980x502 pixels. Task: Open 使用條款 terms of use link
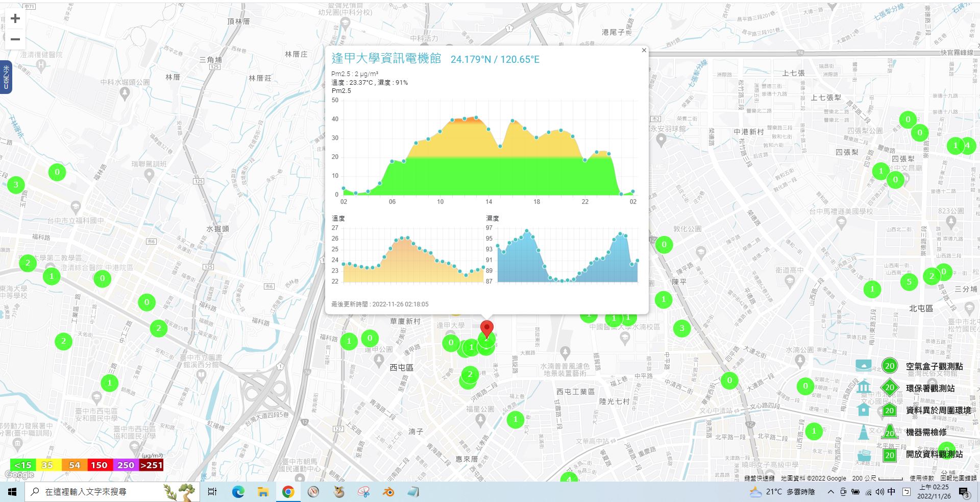point(922,479)
